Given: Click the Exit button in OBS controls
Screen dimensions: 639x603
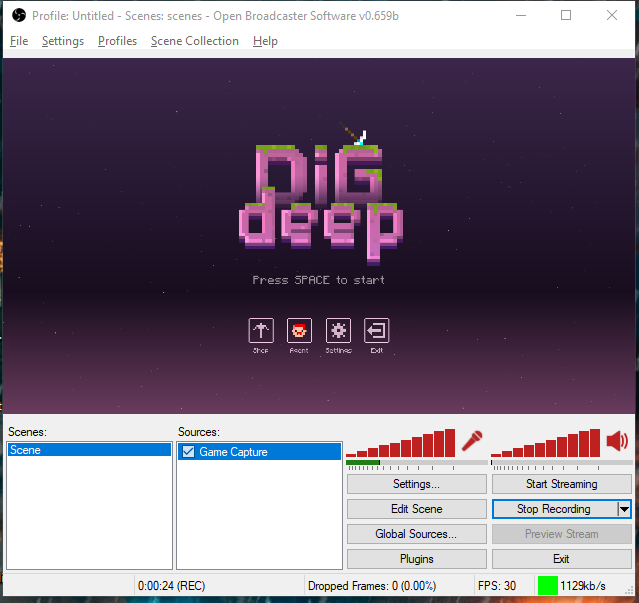Looking at the screenshot, I should (562, 559).
